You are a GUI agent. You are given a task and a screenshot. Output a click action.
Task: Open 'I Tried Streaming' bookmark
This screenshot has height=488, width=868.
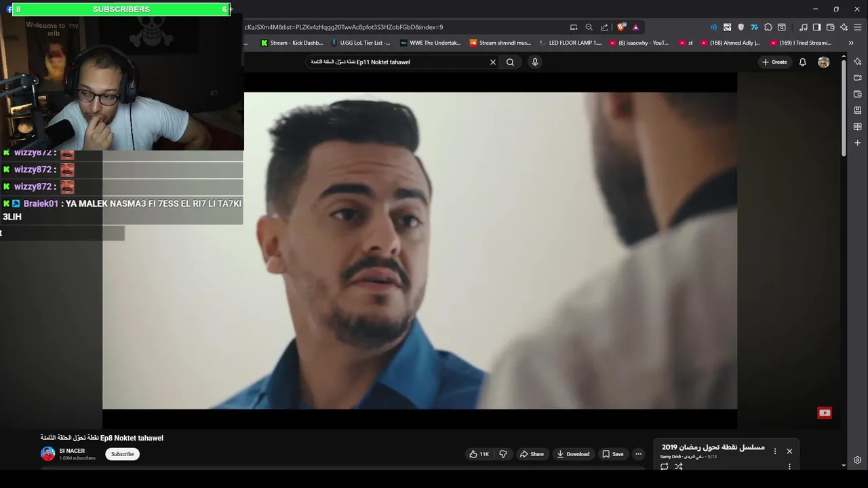(800, 43)
